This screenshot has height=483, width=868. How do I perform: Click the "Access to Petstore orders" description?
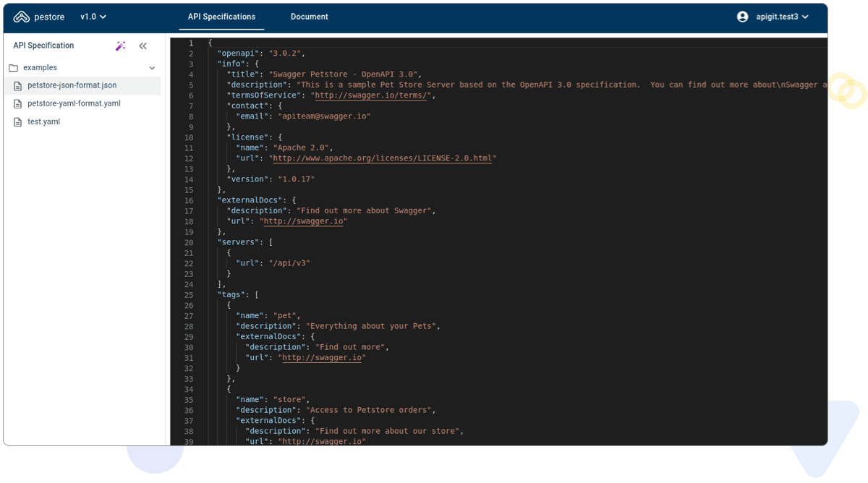[369, 410]
